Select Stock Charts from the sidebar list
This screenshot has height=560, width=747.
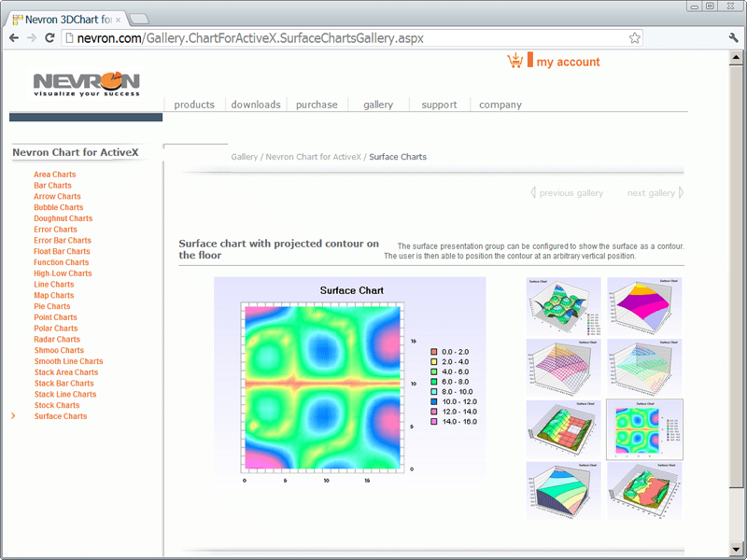point(56,405)
